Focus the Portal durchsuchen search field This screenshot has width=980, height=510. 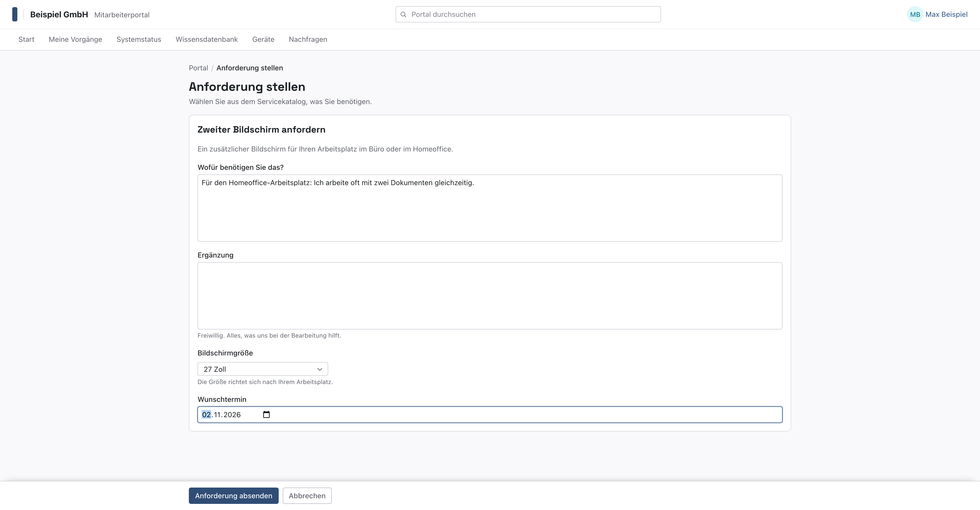click(528, 15)
